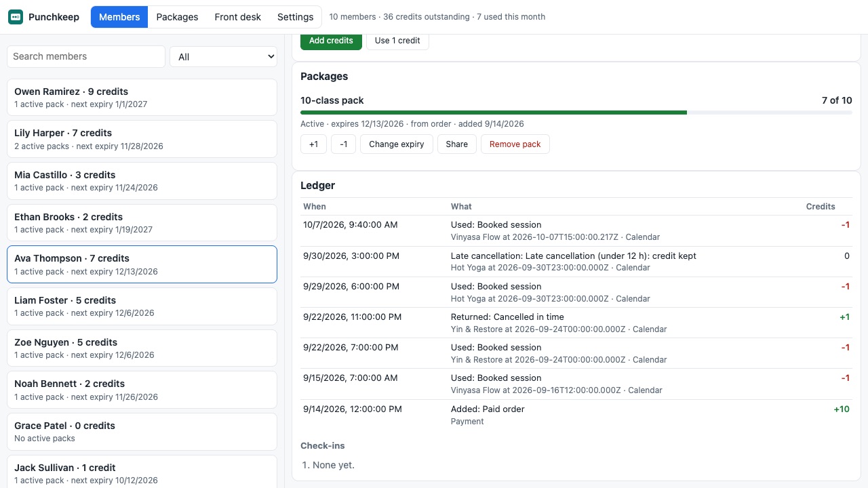Click the Punchkeep logo icon
Image resolution: width=868 pixels, height=488 pixels.
16,17
